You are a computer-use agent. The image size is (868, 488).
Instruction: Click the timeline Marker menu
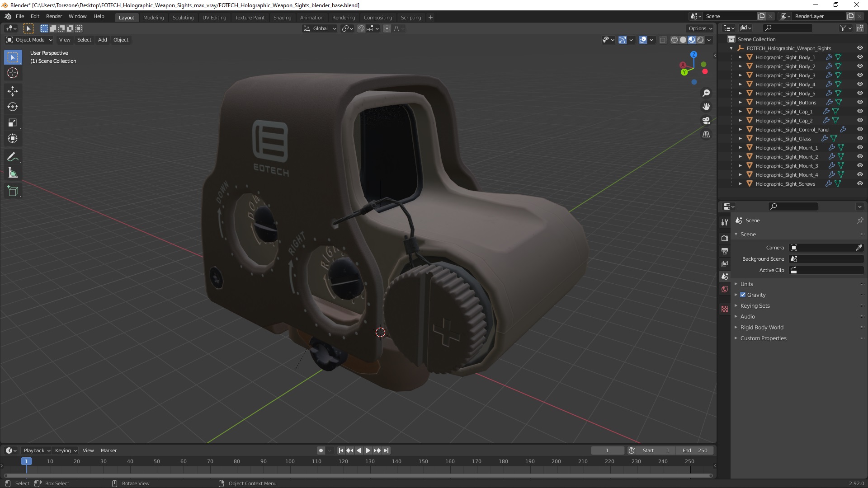[x=108, y=450]
